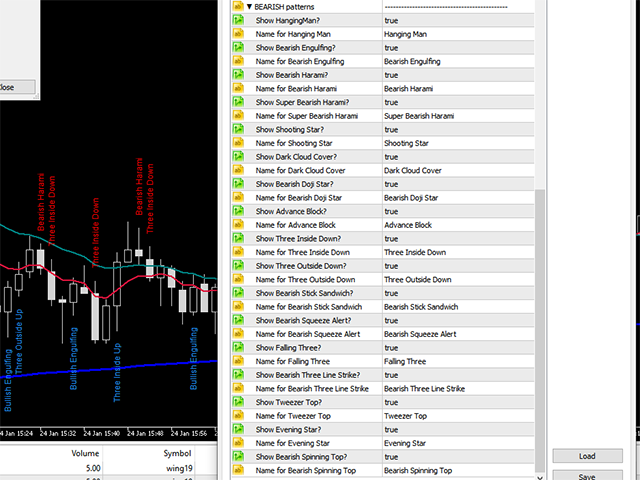Click the string icon beside Name for Hanging Man
Screen dimensions: 640x480
click(x=238, y=34)
